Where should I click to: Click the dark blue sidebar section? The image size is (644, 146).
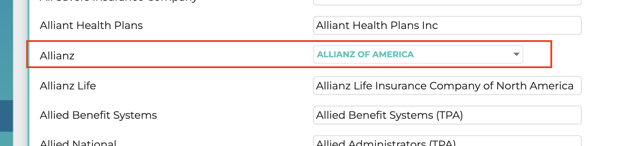pyautogui.click(x=6, y=116)
